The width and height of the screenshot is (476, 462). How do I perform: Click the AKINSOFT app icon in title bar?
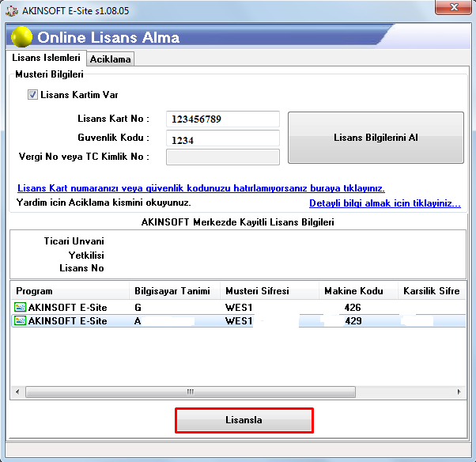tap(12, 10)
